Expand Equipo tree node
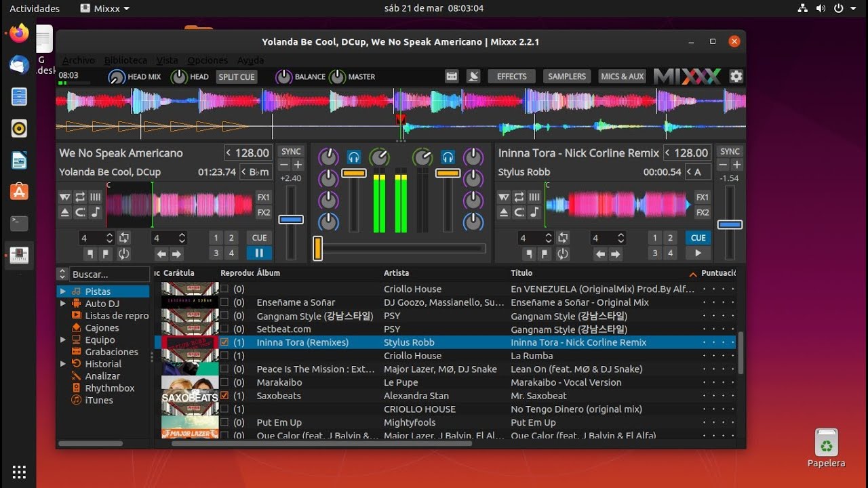The image size is (868, 488). [x=63, y=340]
